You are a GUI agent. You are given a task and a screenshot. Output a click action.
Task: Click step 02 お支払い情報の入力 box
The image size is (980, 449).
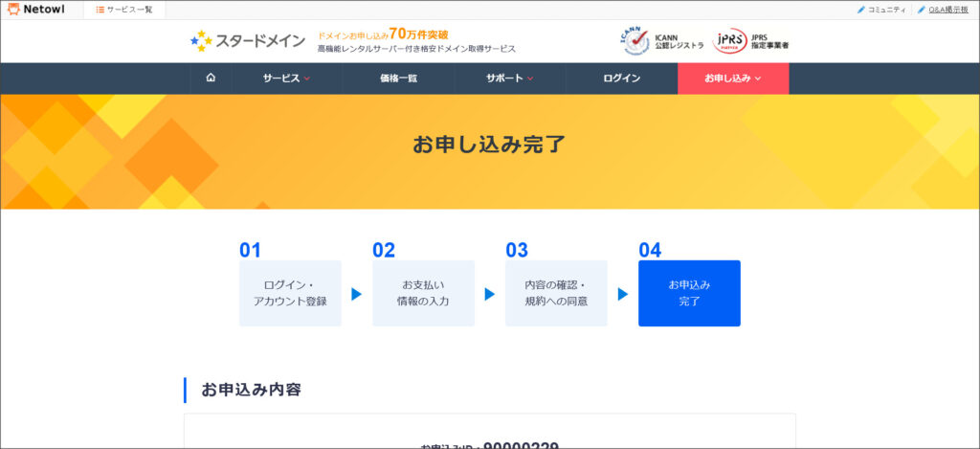tap(423, 293)
